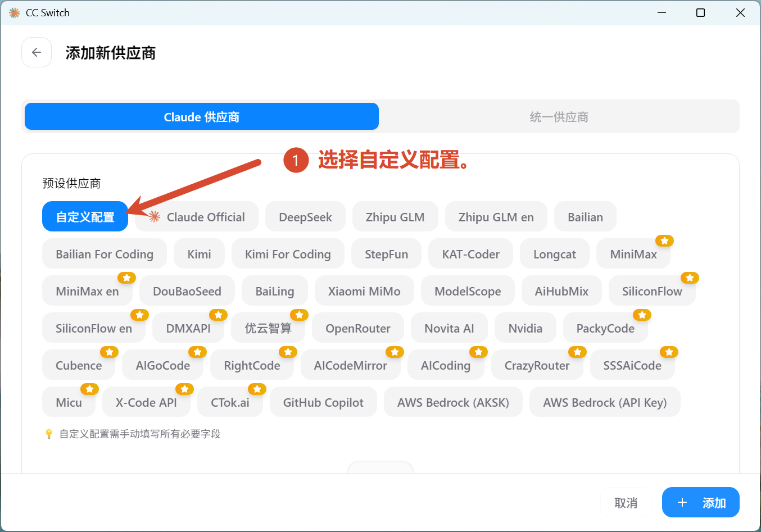Choose the SiliconFlow en preset

point(94,328)
